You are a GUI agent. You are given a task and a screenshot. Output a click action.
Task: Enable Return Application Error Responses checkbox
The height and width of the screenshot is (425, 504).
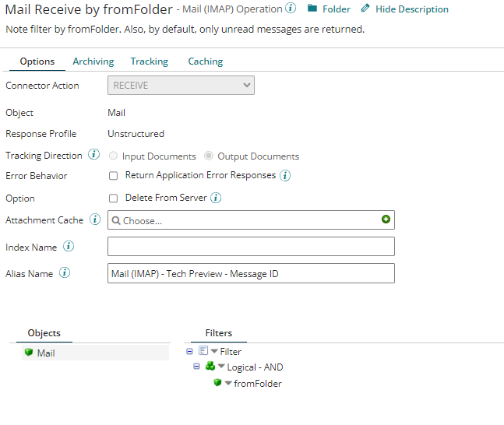(114, 176)
